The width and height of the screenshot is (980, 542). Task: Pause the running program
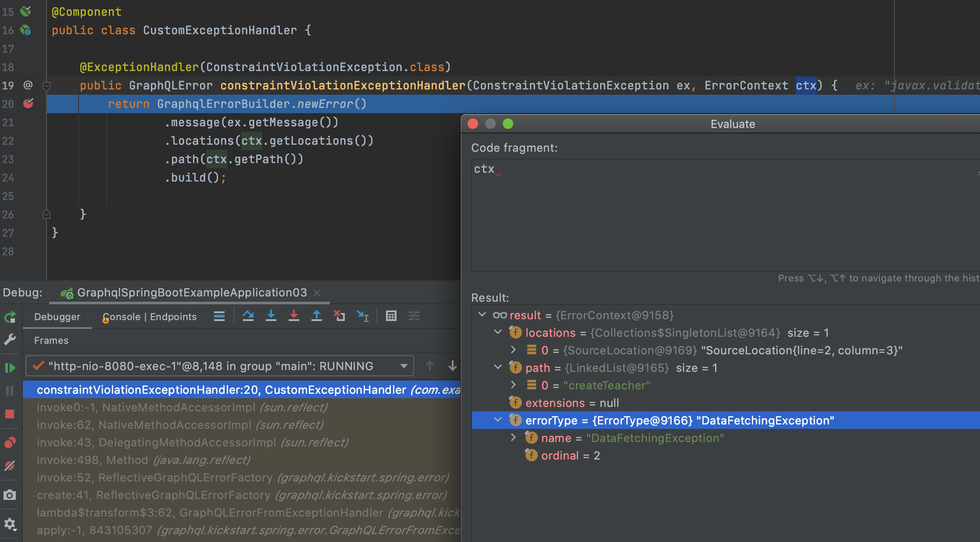point(10,391)
